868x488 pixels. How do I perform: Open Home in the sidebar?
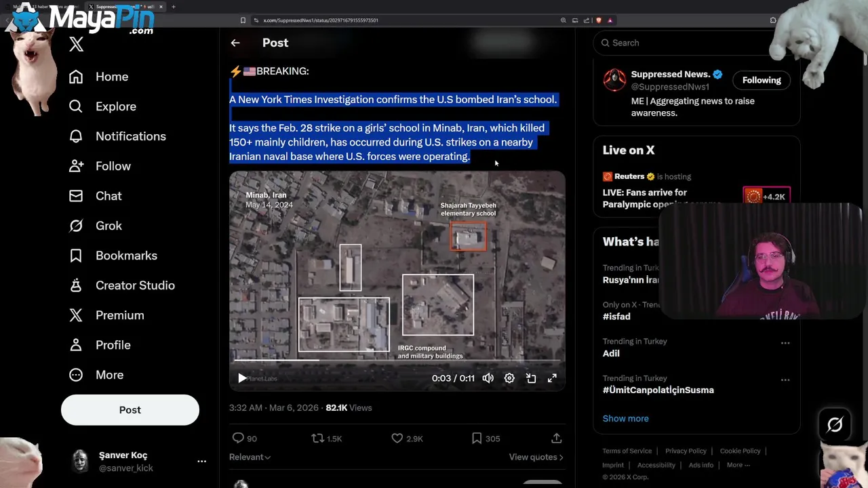[99, 77]
